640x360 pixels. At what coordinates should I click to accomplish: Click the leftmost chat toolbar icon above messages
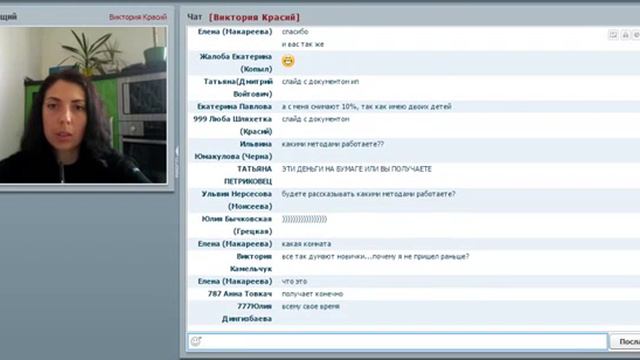(613, 35)
